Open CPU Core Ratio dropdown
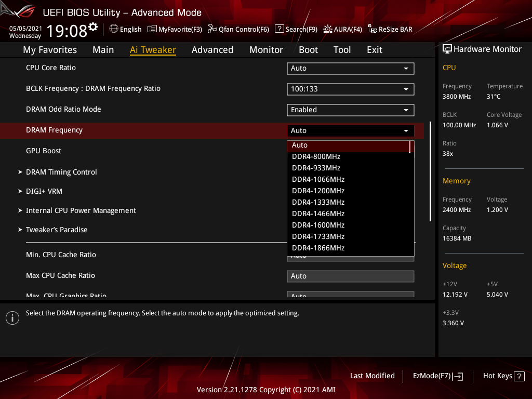The height and width of the screenshot is (399, 532). (351, 69)
